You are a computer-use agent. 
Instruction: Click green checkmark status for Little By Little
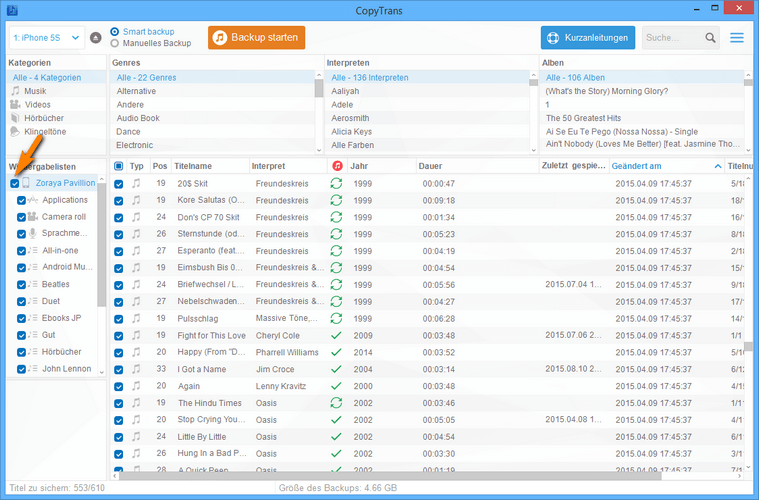(336, 437)
